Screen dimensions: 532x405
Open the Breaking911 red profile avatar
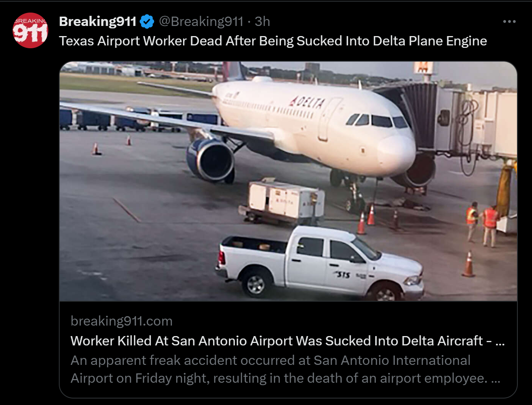(30, 30)
